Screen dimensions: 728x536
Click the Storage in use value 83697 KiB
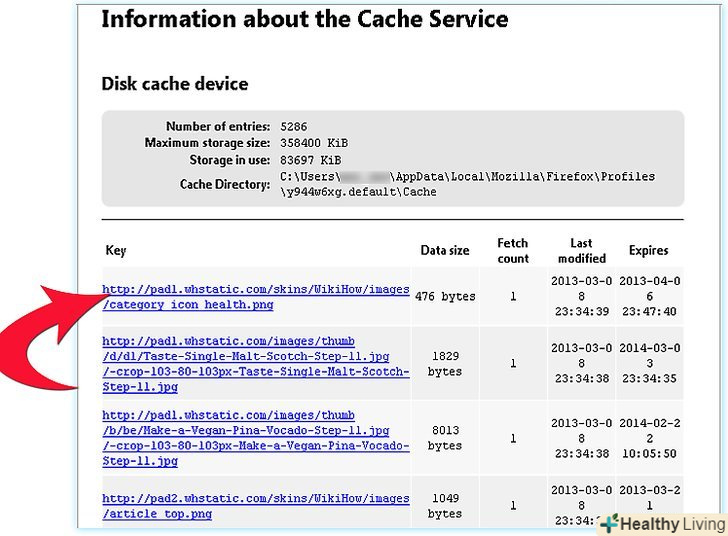point(311,160)
